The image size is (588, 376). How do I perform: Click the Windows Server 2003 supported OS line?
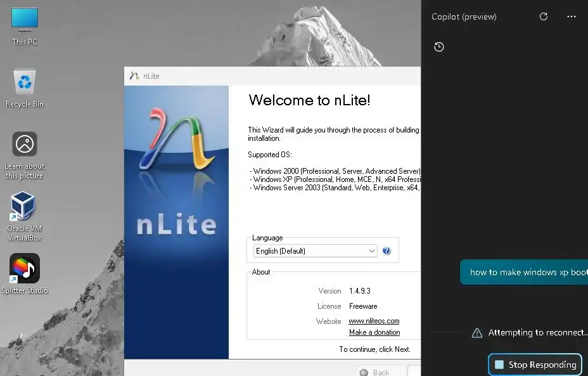[335, 188]
